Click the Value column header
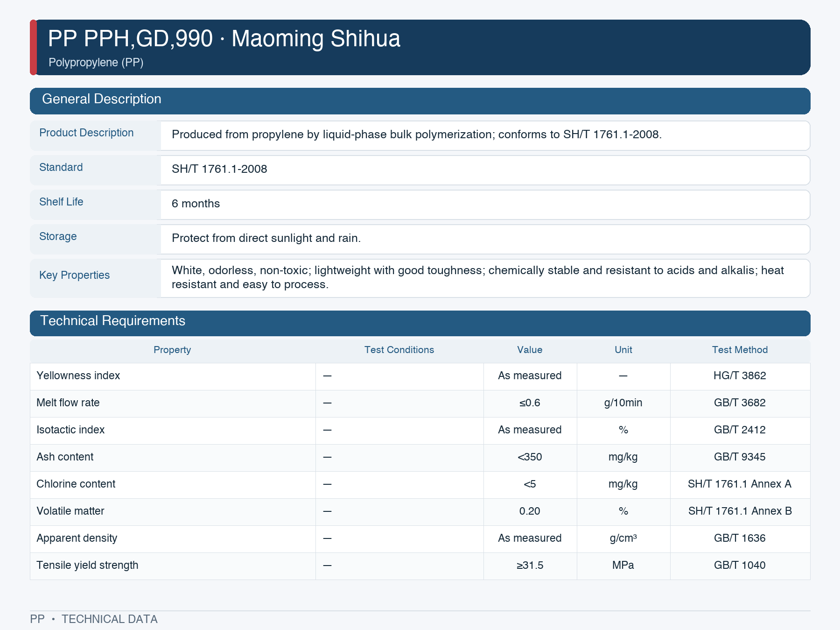This screenshot has width=840, height=630. point(530,350)
